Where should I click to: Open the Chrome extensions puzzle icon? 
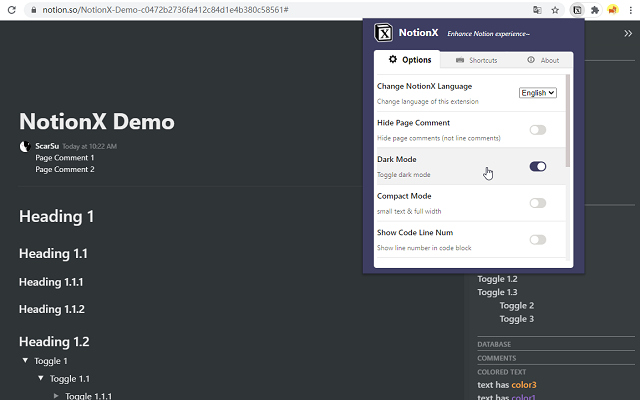tap(595, 9)
